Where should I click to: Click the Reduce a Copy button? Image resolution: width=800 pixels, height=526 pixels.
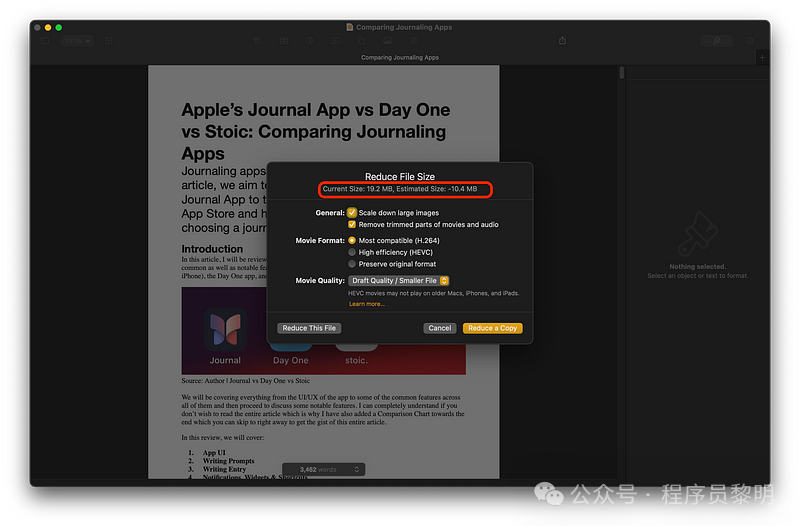click(x=492, y=328)
